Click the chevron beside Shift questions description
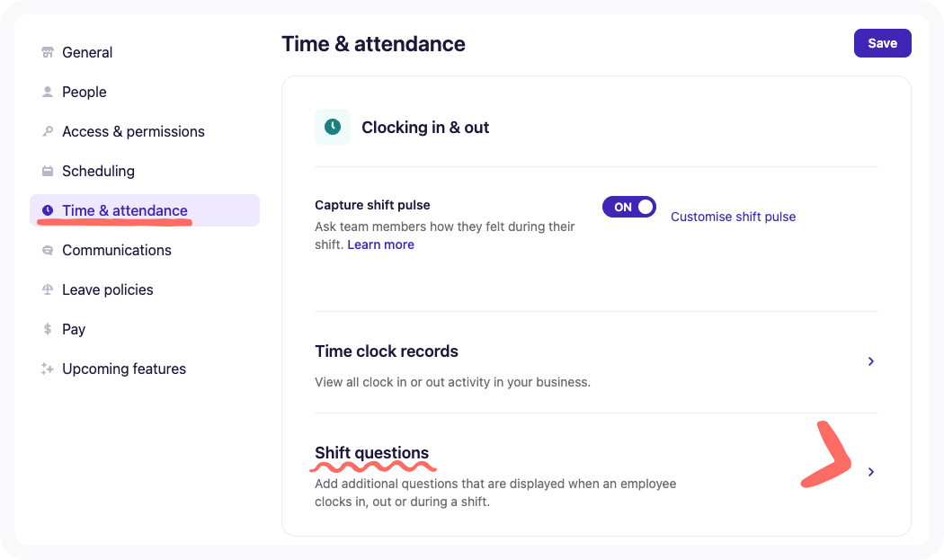This screenshot has width=944, height=560. [x=870, y=471]
